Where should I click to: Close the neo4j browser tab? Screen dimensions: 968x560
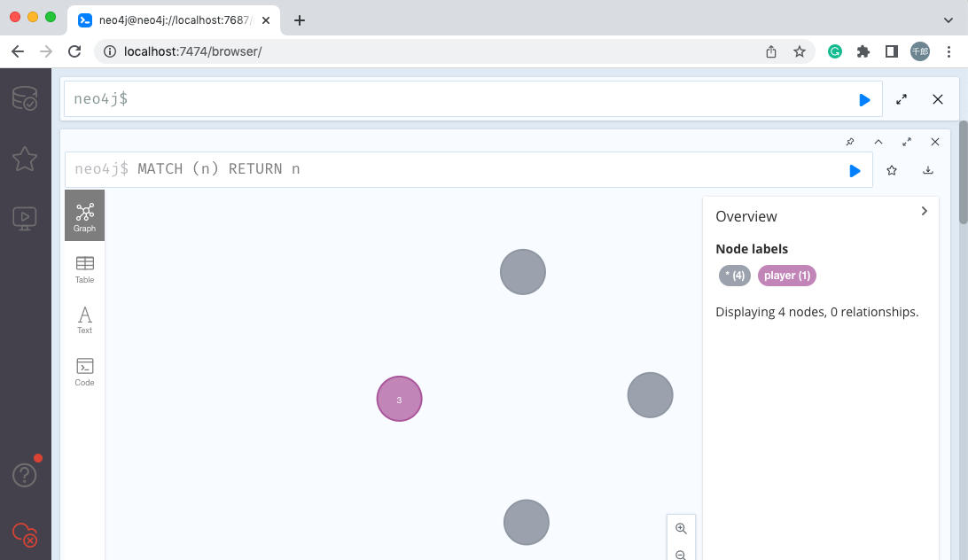pyautogui.click(x=266, y=20)
